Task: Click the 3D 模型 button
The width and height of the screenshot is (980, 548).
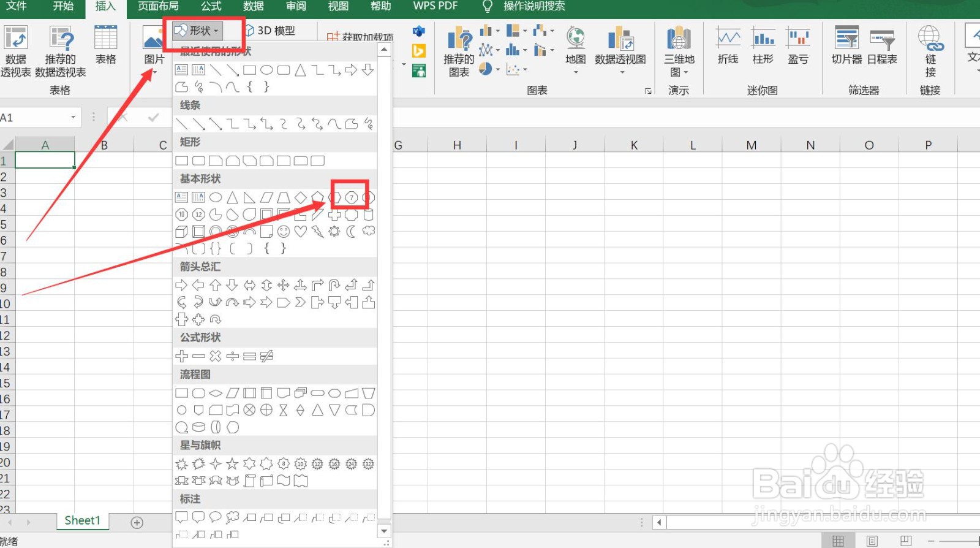Action: click(270, 31)
